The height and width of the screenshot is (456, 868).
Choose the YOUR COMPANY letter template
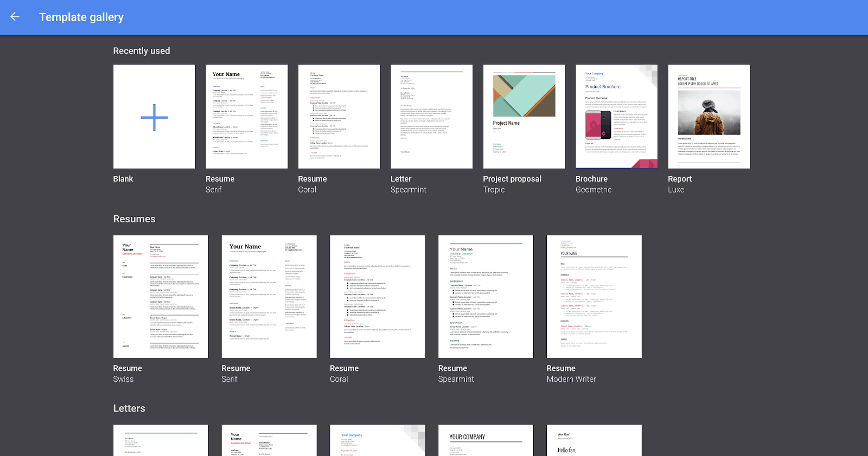[486, 440]
